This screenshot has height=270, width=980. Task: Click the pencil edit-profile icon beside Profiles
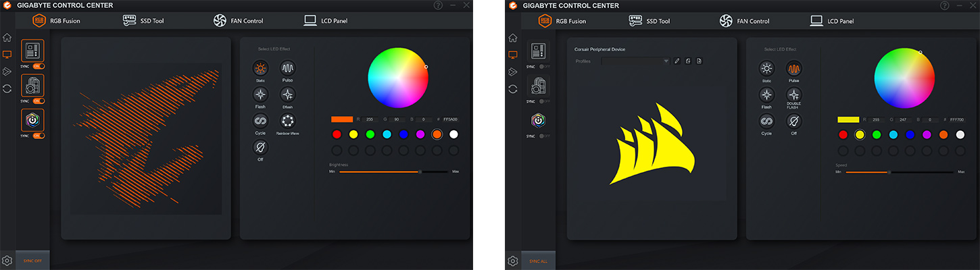tap(677, 61)
